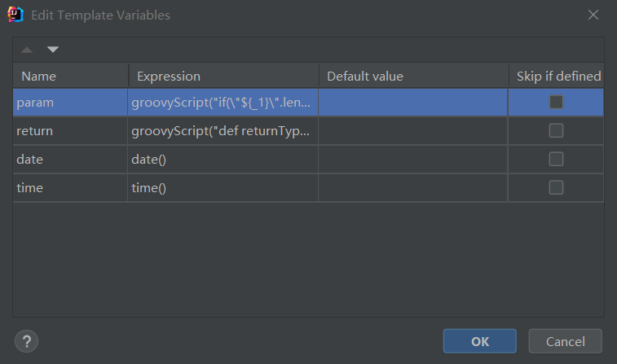Select the param groovyScript expression cell
The image size is (617, 364).
[x=223, y=103]
